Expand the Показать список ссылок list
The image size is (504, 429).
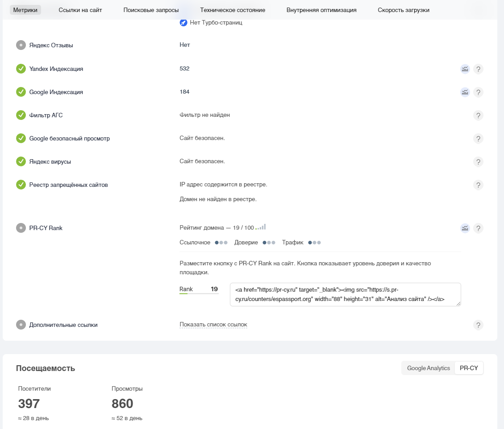click(213, 325)
